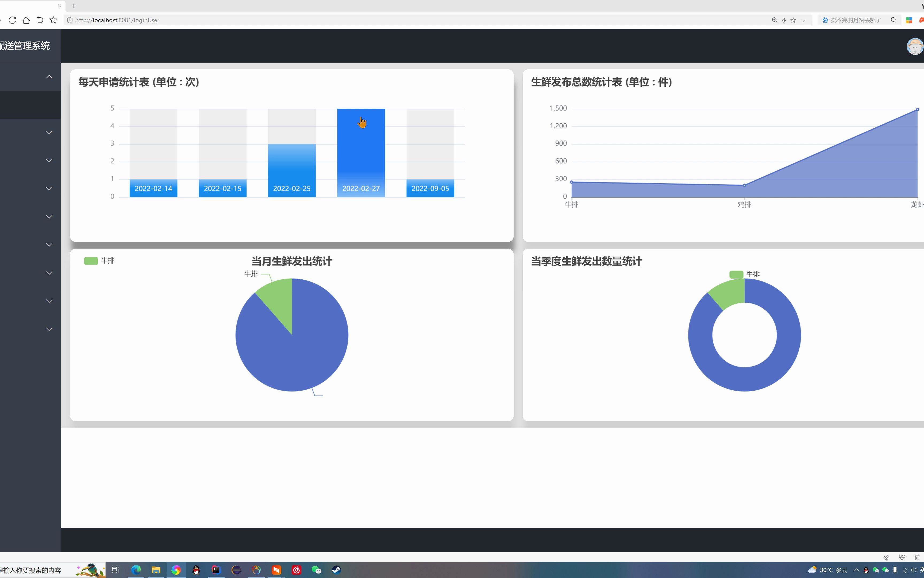
Task: Click the 当季度生鲜发出数量统计 title
Action: pos(587,261)
